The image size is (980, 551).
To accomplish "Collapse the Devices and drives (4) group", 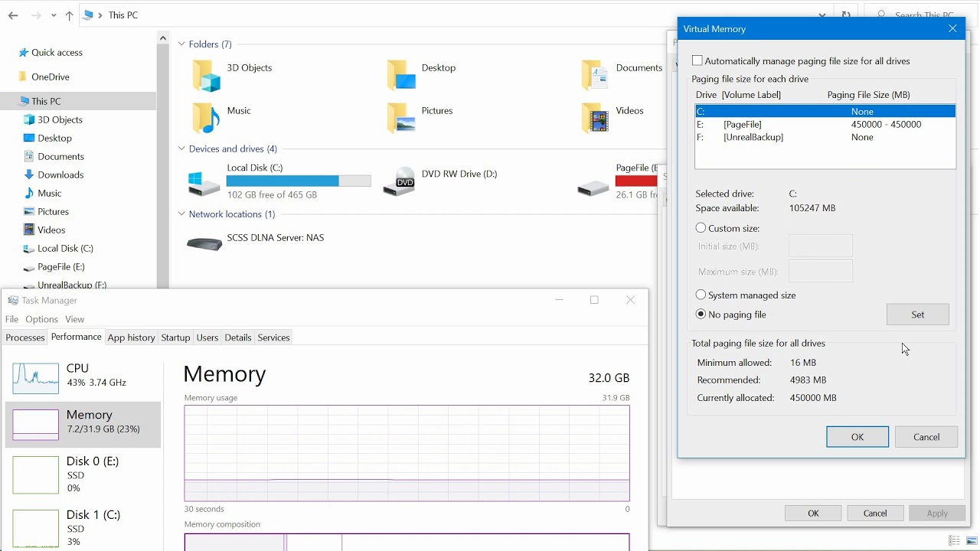I will (181, 148).
